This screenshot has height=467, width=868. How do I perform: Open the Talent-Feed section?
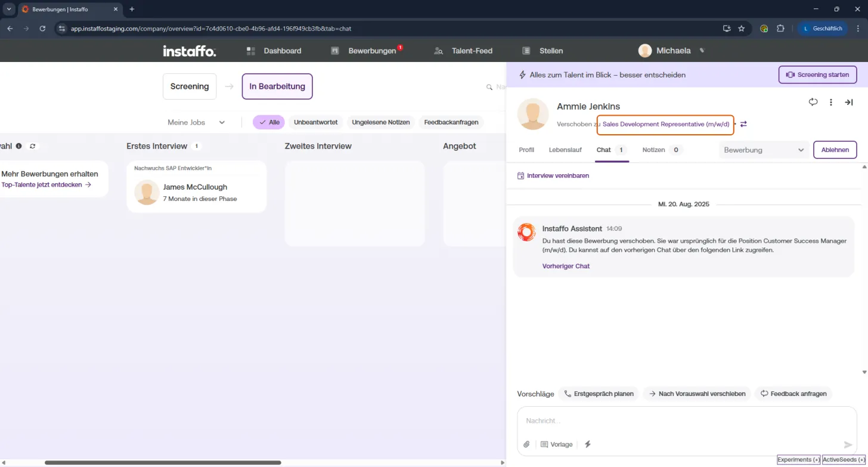(x=463, y=51)
